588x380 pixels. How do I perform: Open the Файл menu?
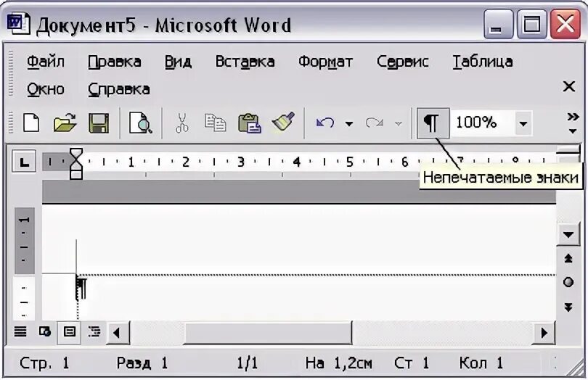click(46, 62)
